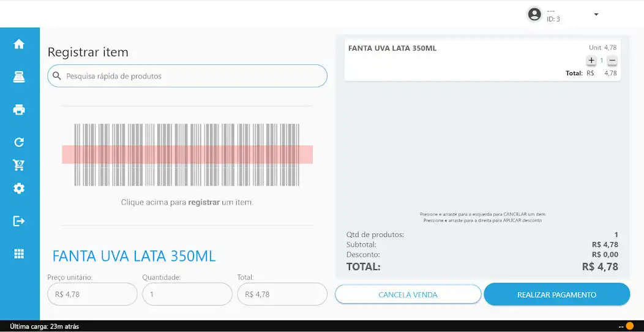644x332 pixels.
Task: Click the quantity number 1 in cart item
Action: click(x=602, y=61)
